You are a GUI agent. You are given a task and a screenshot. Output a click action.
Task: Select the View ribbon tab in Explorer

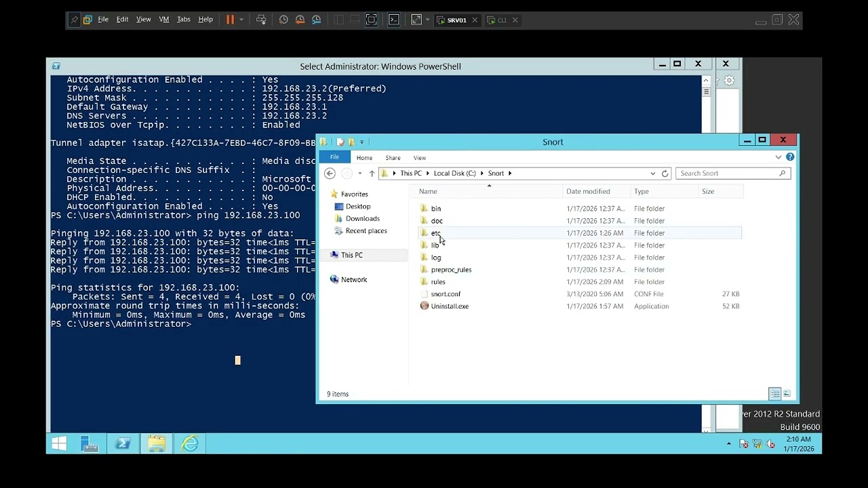click(x=420, y=158)
